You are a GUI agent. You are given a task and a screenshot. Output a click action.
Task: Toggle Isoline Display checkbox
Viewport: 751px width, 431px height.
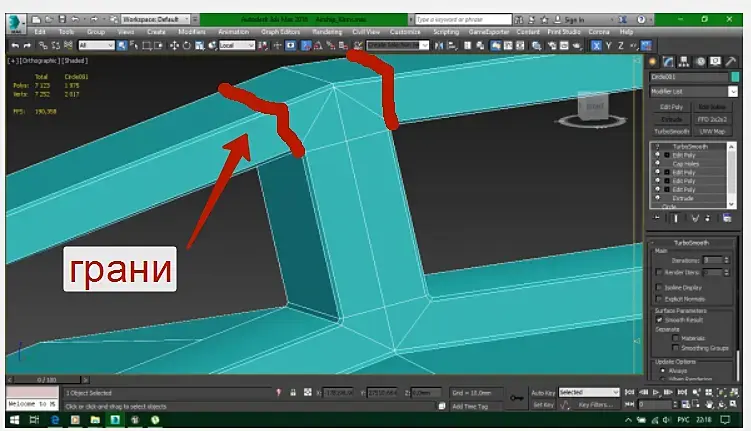point(659,287)
